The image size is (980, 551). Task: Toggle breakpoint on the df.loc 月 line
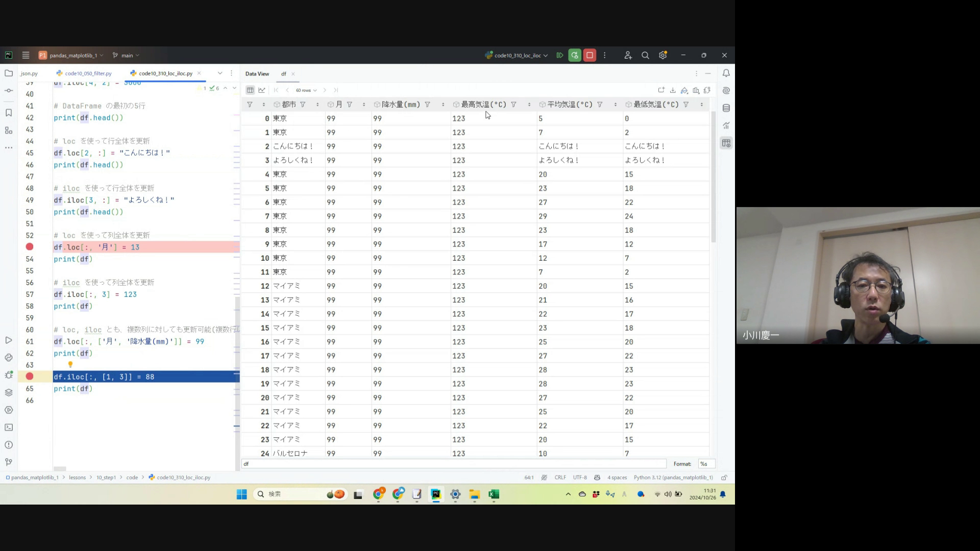30,247
